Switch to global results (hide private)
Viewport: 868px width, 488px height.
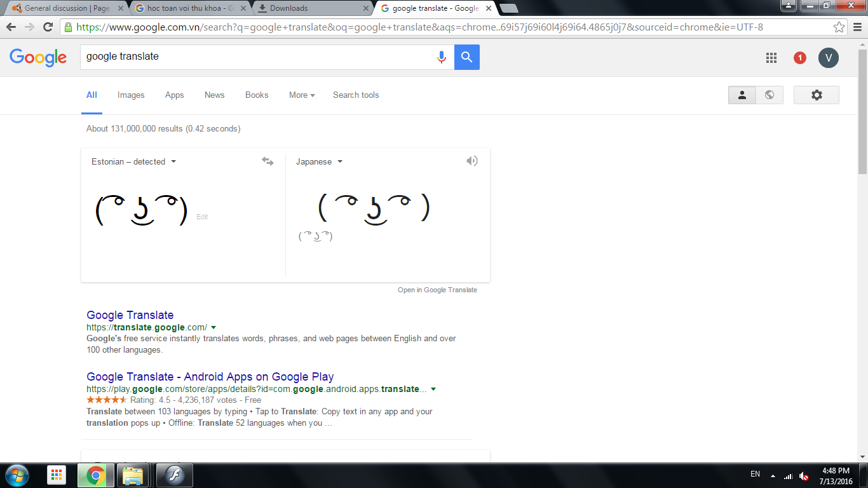(x=770, y=95)
